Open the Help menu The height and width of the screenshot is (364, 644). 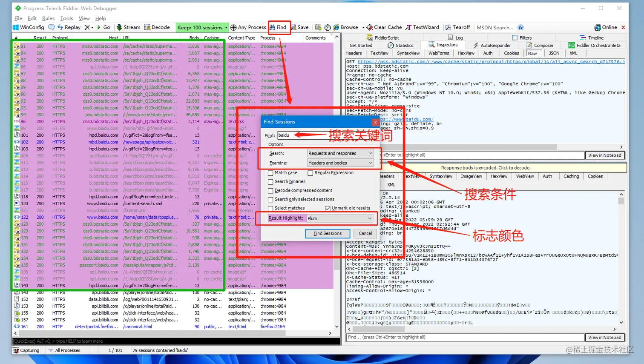[101, 18]
